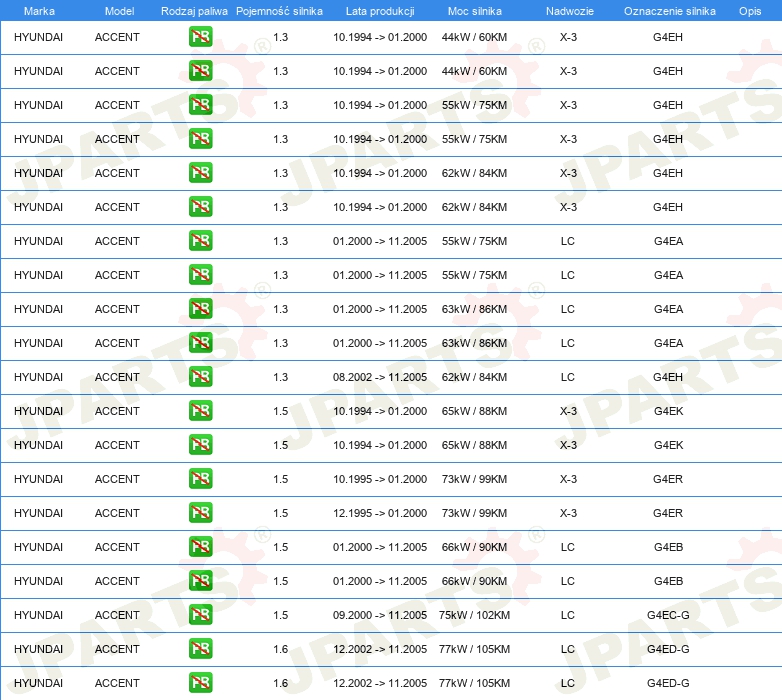Click the LC body cell in the 08.2002 row
The width and height of the screenshot is (782, 700).
pos(568,377)
